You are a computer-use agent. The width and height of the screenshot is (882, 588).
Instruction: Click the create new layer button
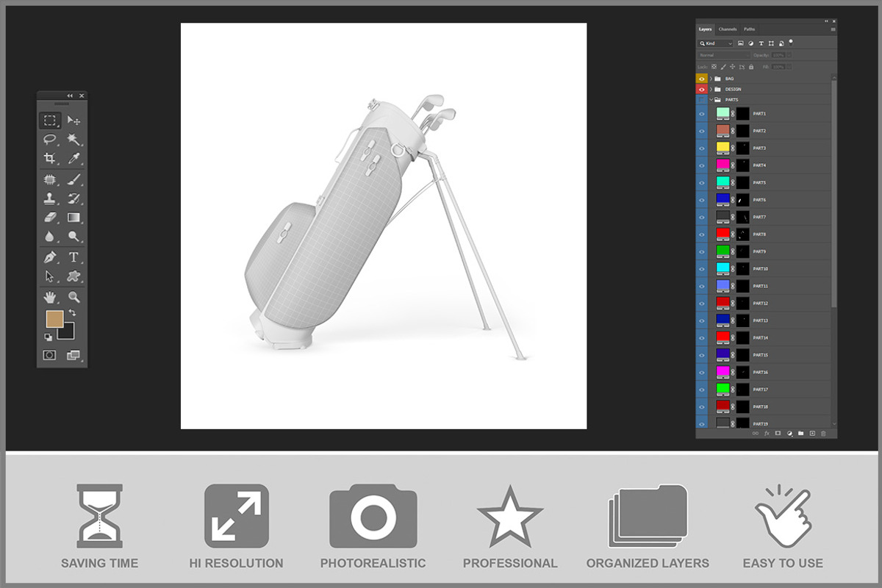(812, 434)
